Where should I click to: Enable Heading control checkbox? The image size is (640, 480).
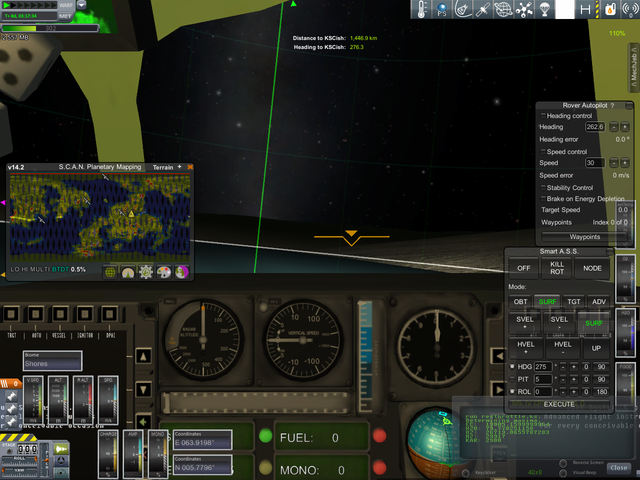[543, 116]
